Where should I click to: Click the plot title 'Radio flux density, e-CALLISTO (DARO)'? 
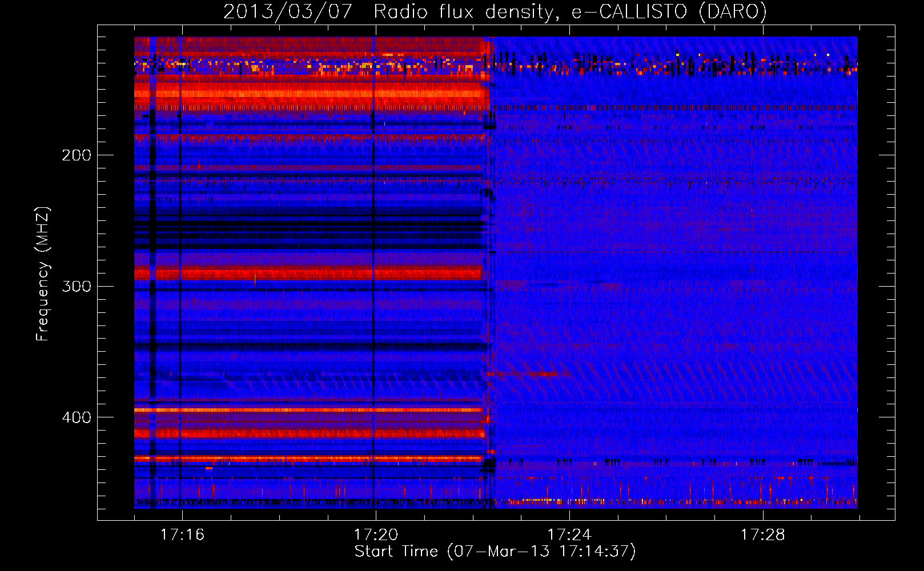[570, 11]
